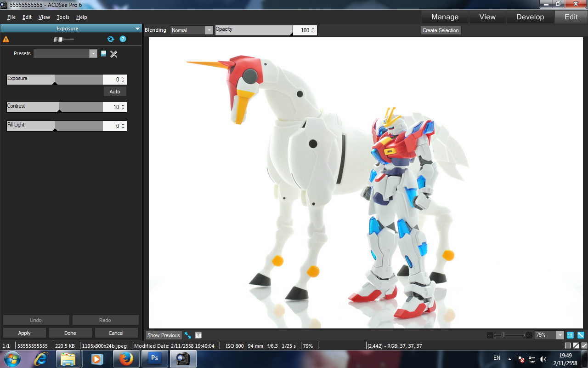Click the Cancel button
This screenshot has width=588, height=368.
pyautogui.click(x=116, y=333)
